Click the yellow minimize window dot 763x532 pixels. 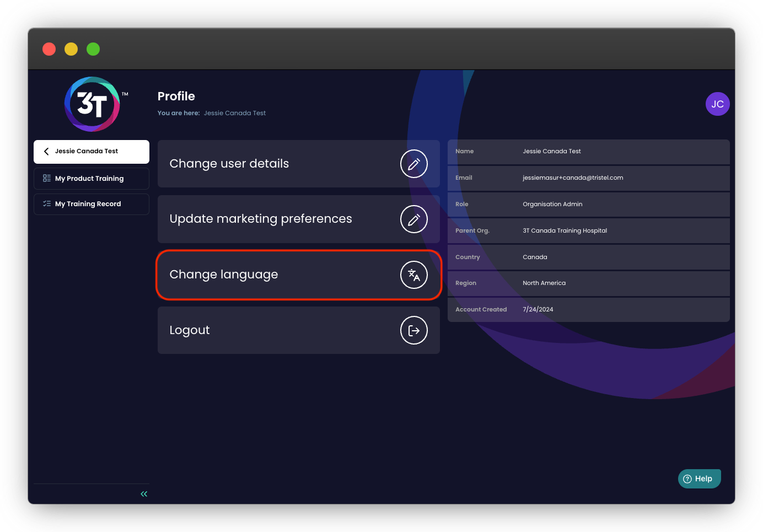click(71, 49)
